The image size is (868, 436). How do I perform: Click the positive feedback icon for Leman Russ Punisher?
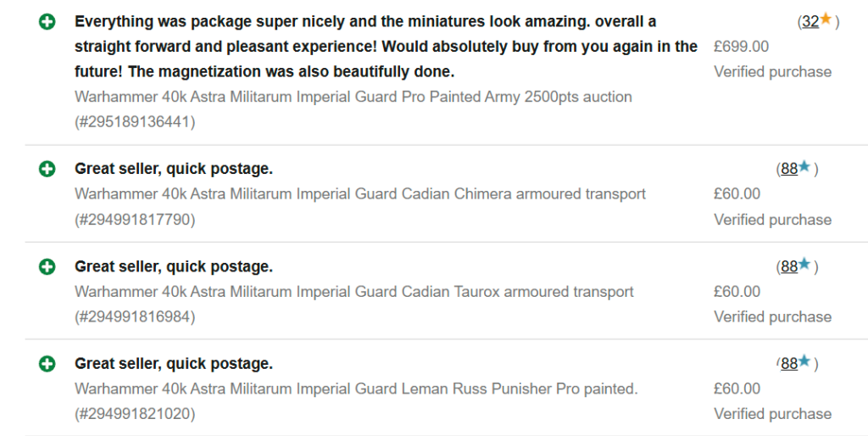point(47,364)
